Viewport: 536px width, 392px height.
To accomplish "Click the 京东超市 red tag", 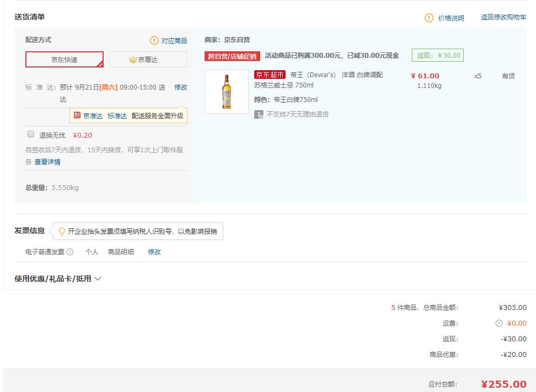I will click(x=270, y=75).
